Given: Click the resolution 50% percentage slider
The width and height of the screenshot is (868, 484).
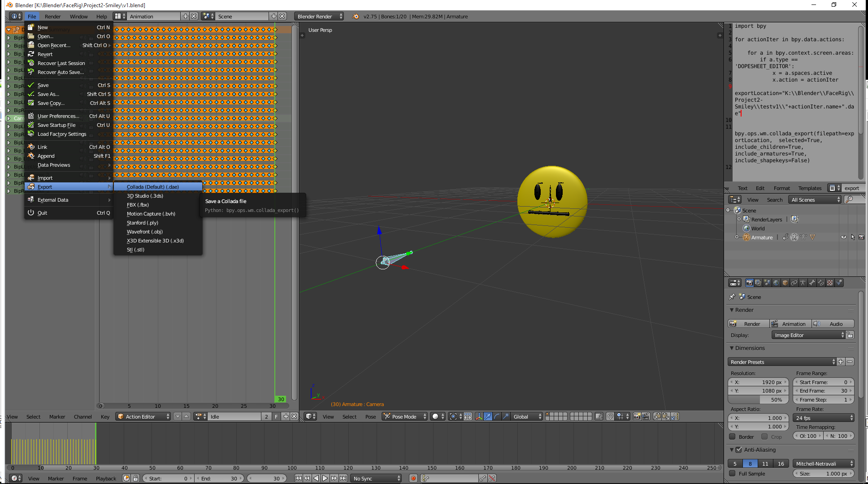Looking at the screenshot, I should tap(758, 400).
